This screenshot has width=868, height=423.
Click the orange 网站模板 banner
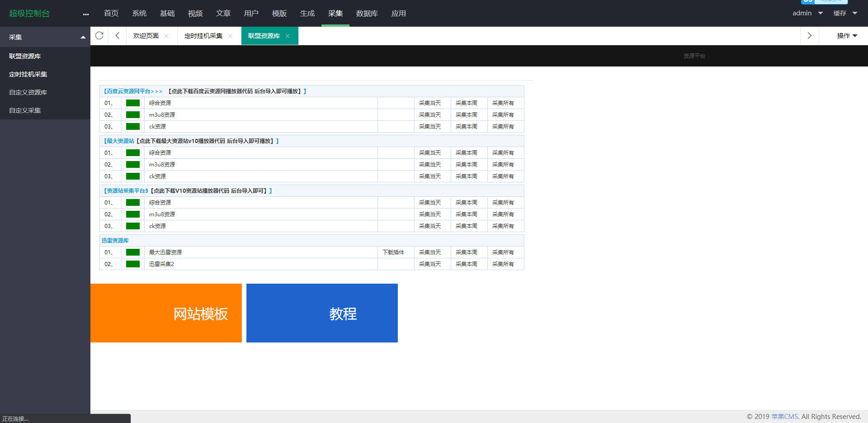[x=166, y=313]
